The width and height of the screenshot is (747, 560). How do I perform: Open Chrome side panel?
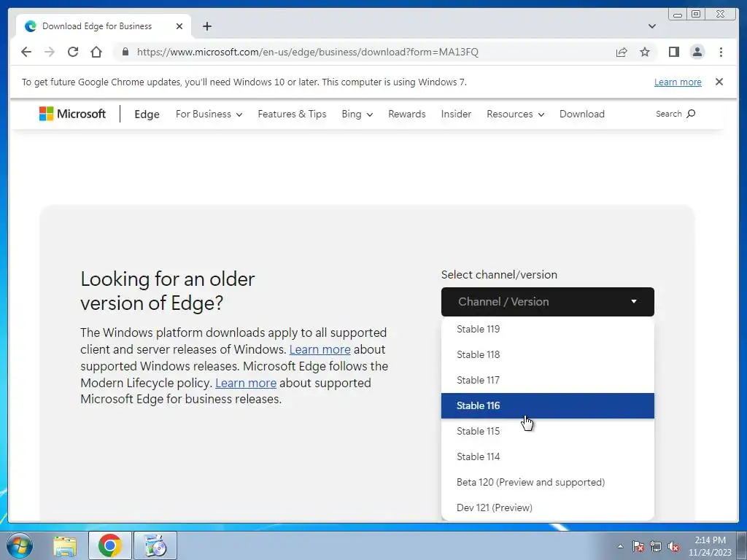[673, 52]
